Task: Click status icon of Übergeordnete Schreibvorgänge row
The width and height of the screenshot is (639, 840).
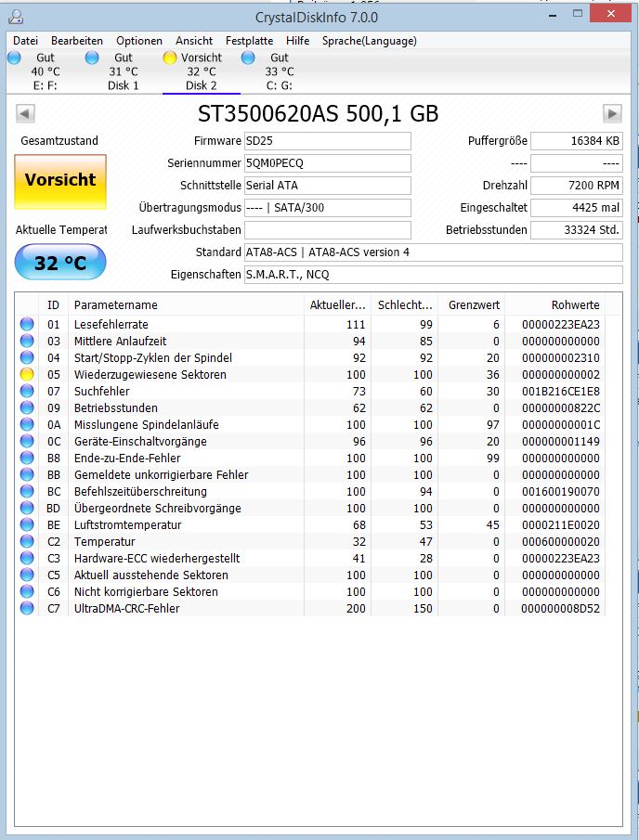Action: (27, 508)
